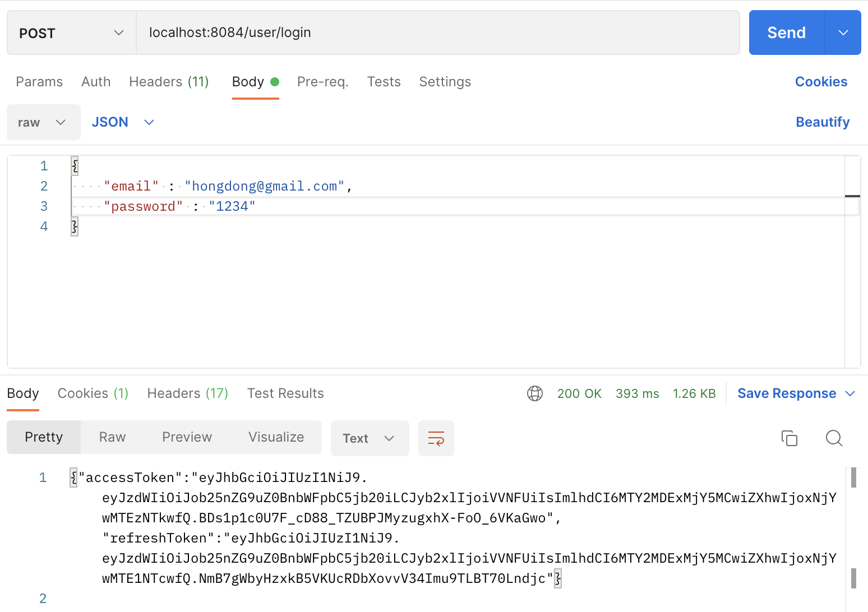Click the Send button
The width and height of the screenshot is (868, 612).
[x=787, y=33]
